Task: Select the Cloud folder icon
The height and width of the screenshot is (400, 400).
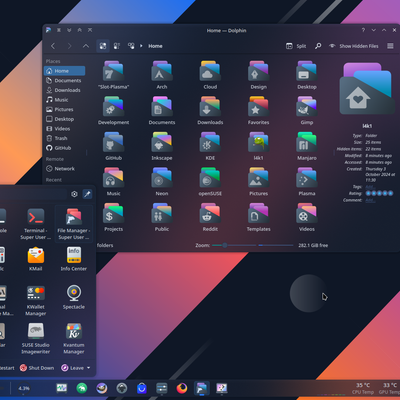Action: (210, 71)
